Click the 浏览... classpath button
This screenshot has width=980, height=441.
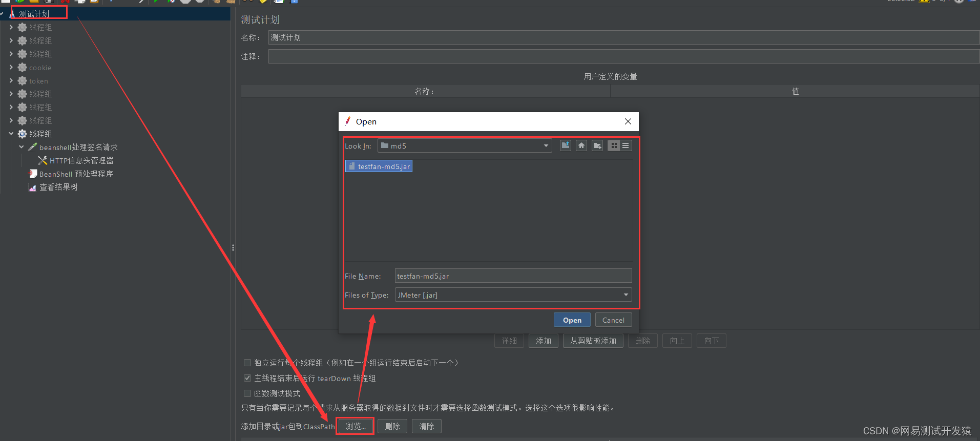click(356, 426)
